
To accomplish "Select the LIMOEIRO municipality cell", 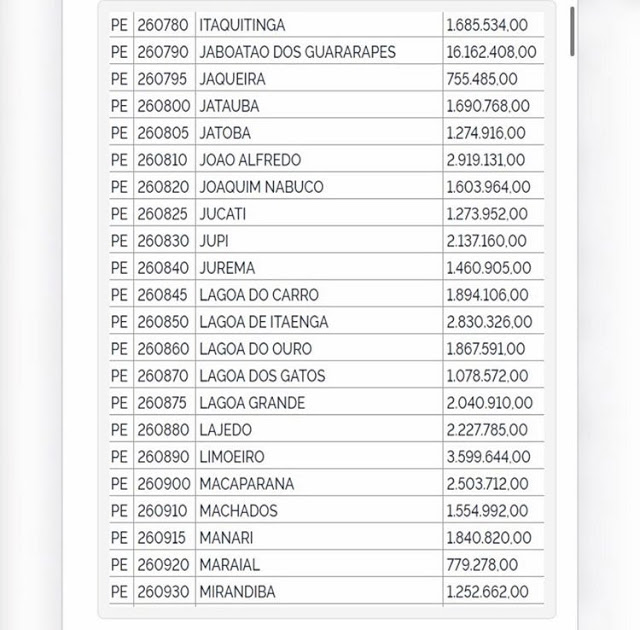I will 232,456.
